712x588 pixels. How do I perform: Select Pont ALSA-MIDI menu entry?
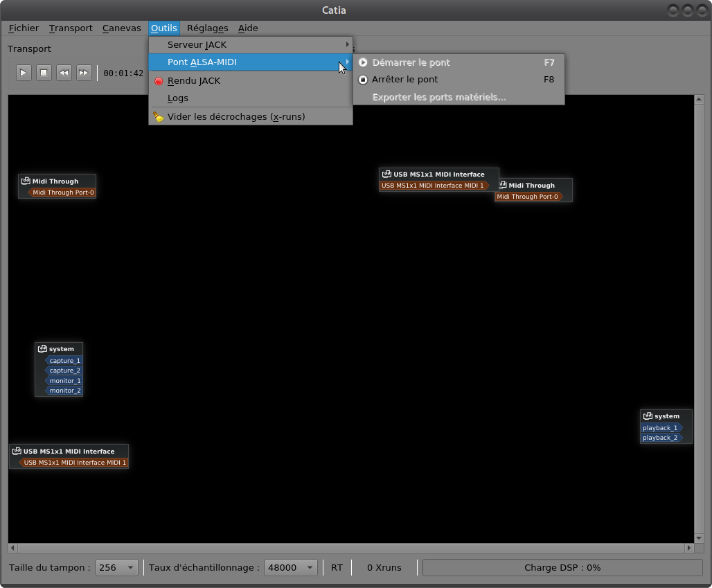[251, 62]
